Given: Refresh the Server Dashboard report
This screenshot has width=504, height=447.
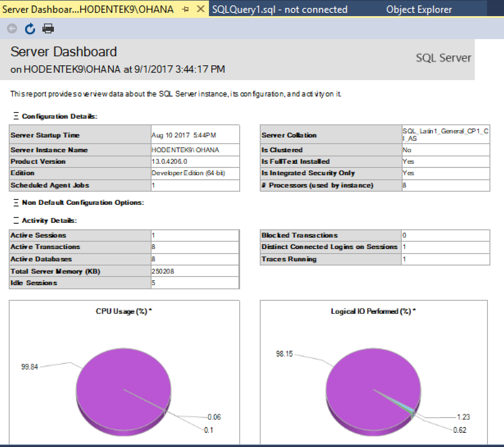Looking at the screenshot, I should [29, 28].
